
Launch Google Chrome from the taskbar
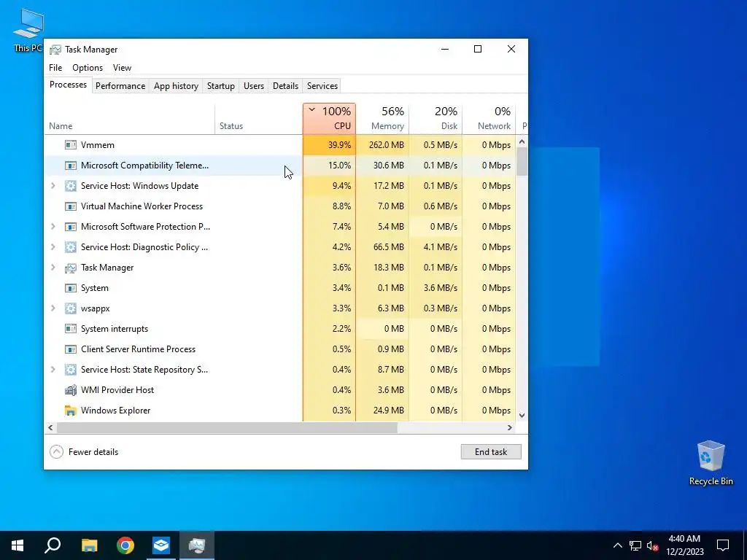coord(125,545)
